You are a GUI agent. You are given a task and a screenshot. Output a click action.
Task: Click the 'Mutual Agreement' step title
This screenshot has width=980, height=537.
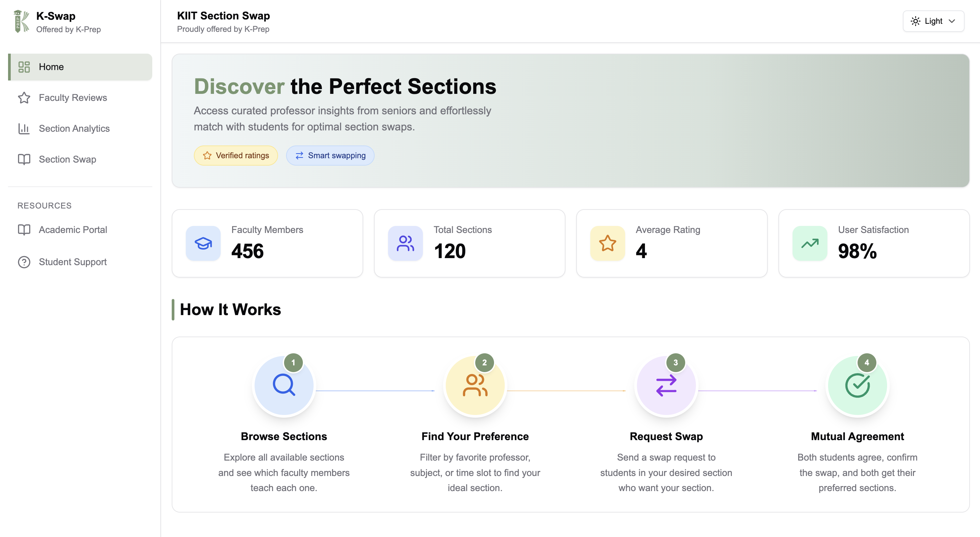click(x=858, y=436)
